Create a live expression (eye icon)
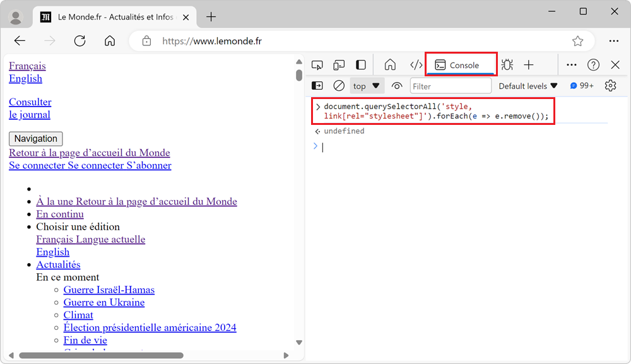This screenshot has height=364, width=631. click(x=397, y=86)
